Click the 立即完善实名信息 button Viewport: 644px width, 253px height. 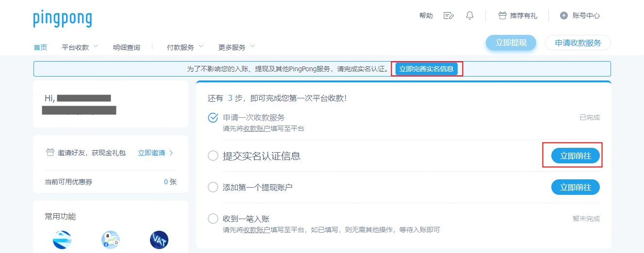click(x=427, y=69)
